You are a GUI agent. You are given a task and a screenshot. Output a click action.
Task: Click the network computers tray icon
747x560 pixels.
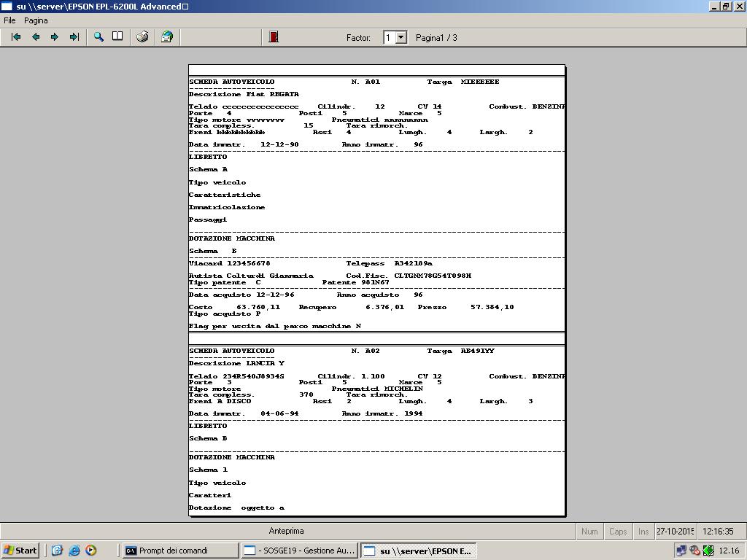click(x=681, y=551)
